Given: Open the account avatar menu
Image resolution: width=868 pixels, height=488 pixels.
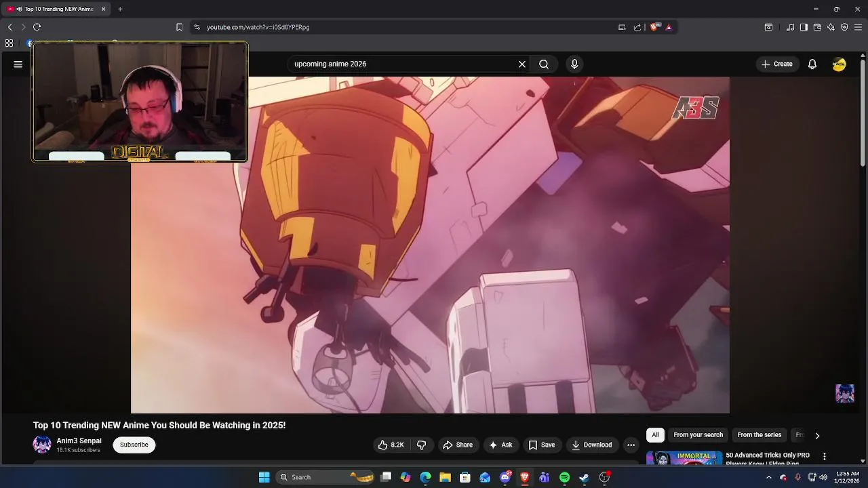Looking at the screenshot, I should (840, 64).
